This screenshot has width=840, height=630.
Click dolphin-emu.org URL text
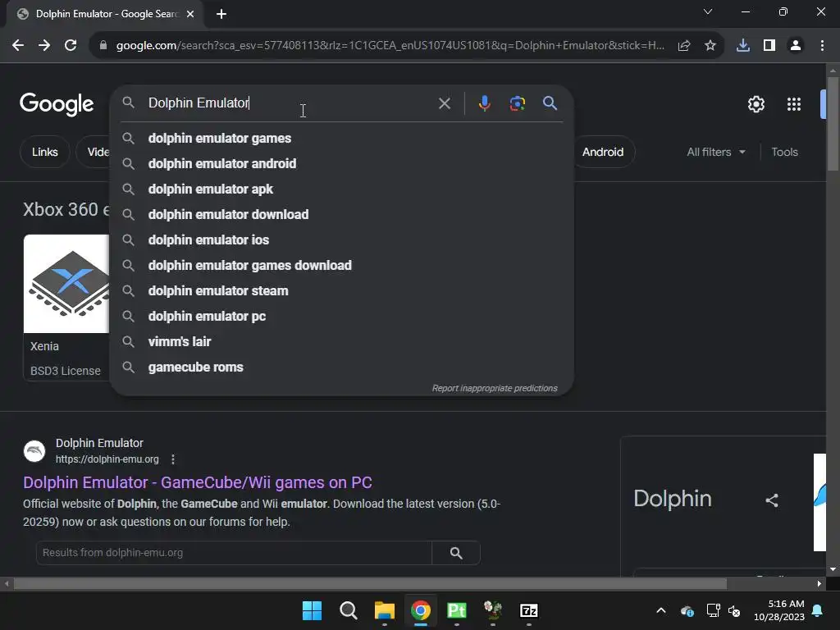[x=107, y=459]
